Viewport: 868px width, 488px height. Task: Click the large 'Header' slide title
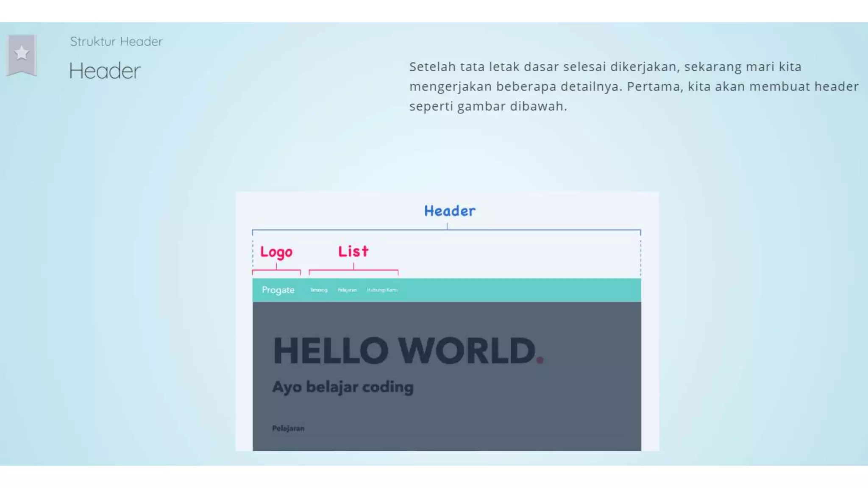click(105, 71)
